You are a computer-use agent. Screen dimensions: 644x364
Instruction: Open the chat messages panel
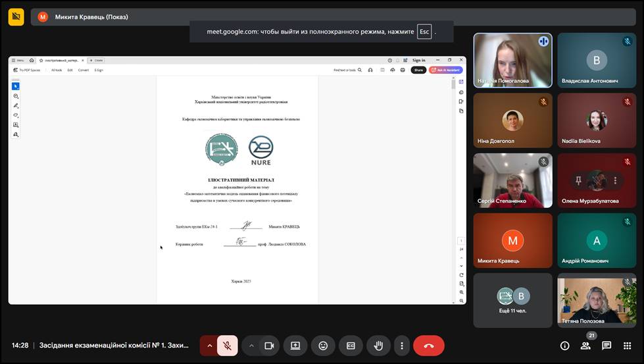click(607, 346)
